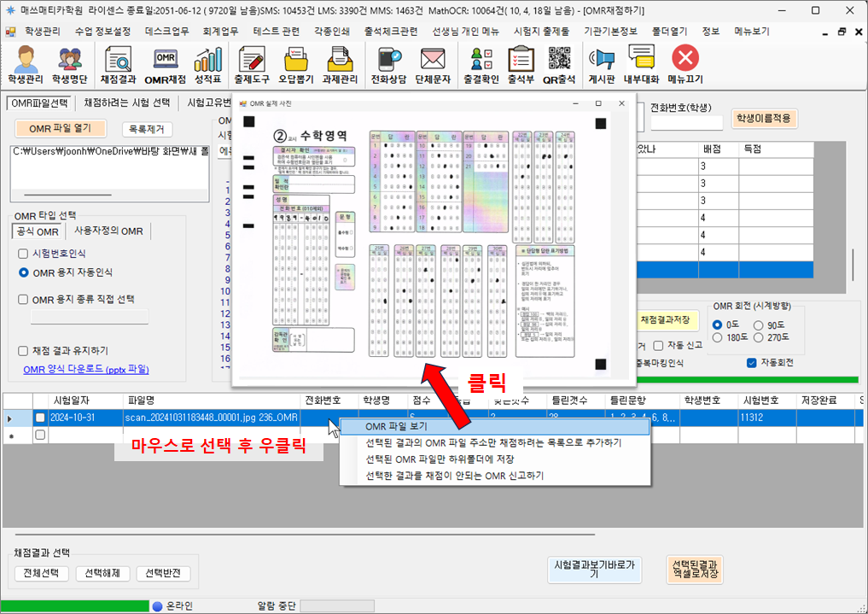Click the QR출석 QR code icon

coord(559,65)
